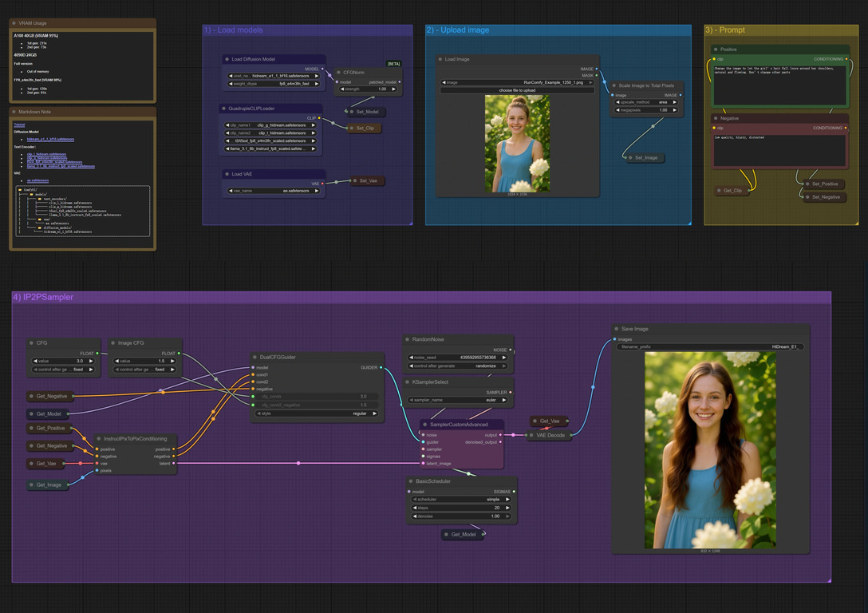Increase the steps value using its right arrow
This screenshot has width=868, height=613.
coord(511,508)
